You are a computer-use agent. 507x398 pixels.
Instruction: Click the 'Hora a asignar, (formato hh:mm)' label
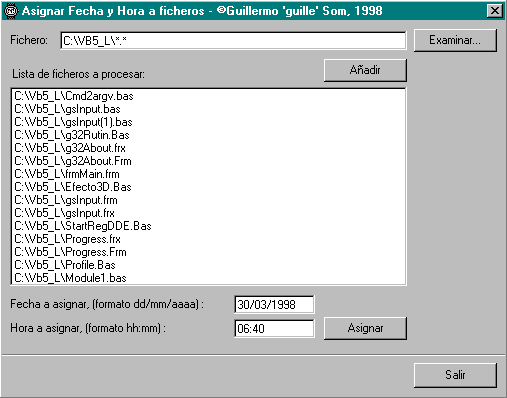pyautogui.click(x=88, y=328)
